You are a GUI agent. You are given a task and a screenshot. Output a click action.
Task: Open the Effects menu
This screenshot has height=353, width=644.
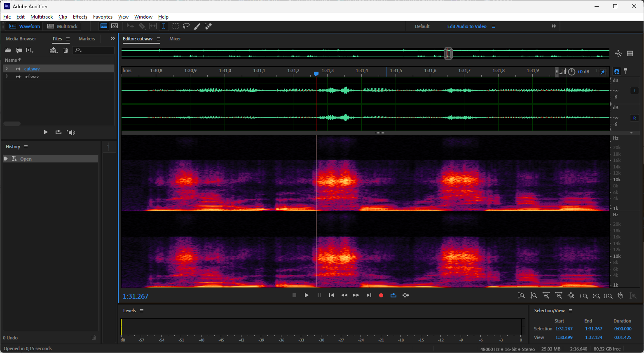(x=80, y=17)
